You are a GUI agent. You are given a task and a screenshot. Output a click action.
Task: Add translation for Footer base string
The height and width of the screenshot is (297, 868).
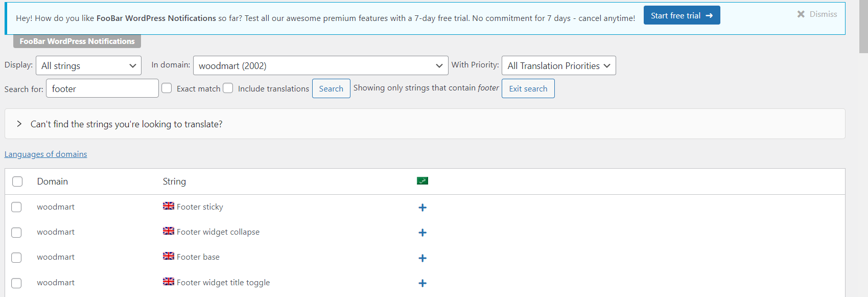click(423, 258)
